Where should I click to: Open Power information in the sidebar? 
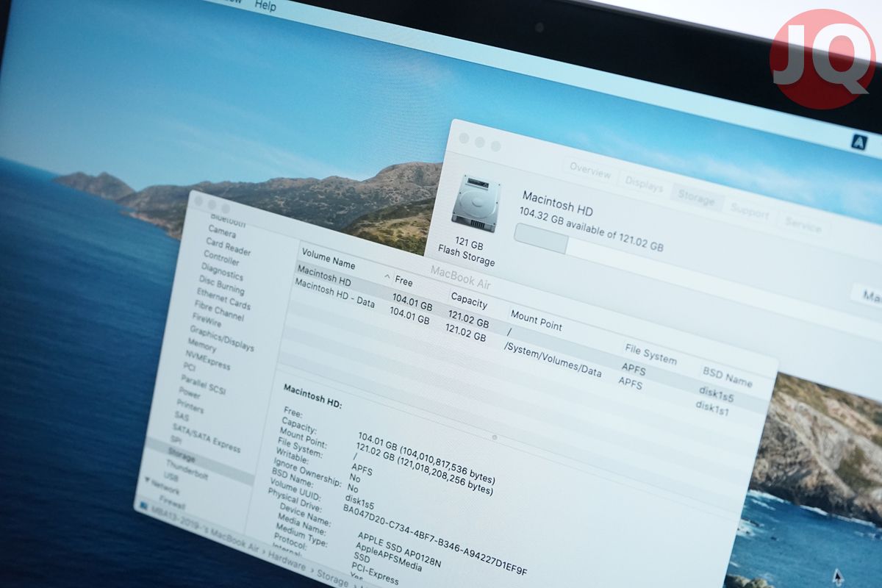point(189,393)
